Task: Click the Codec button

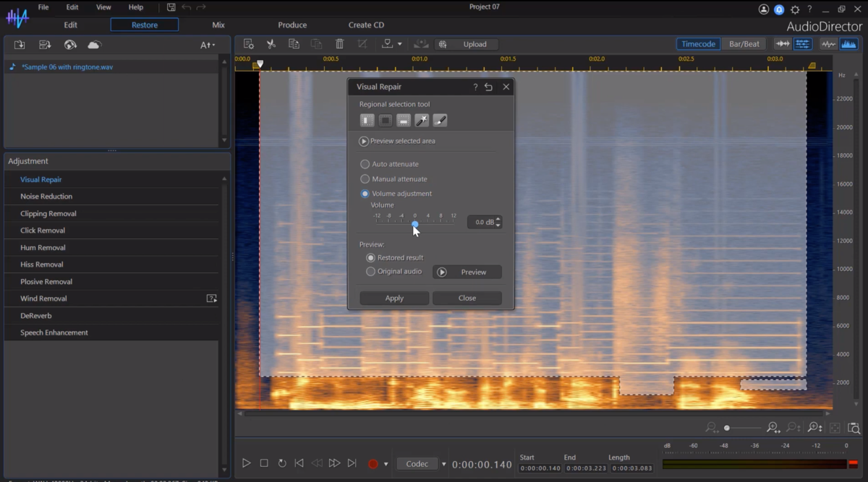Action: coord(417,464)
